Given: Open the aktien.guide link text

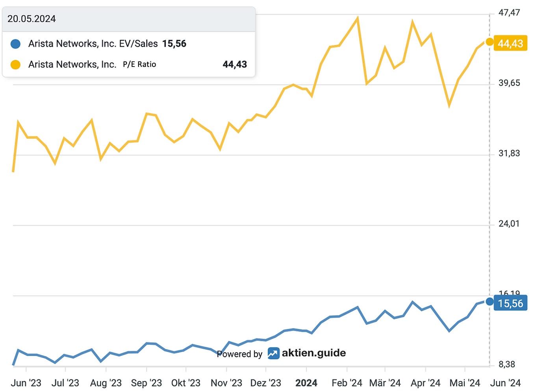Looking at the screenshot, I should [314, 353].
